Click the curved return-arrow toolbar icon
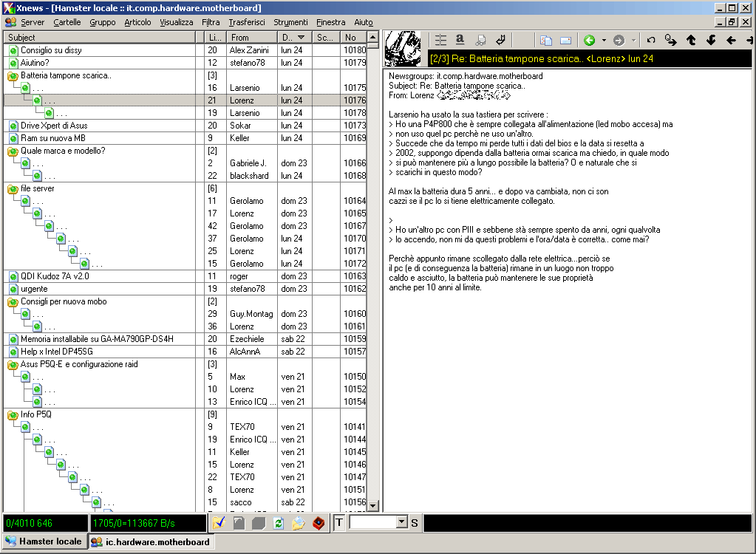 click(501, 40)
